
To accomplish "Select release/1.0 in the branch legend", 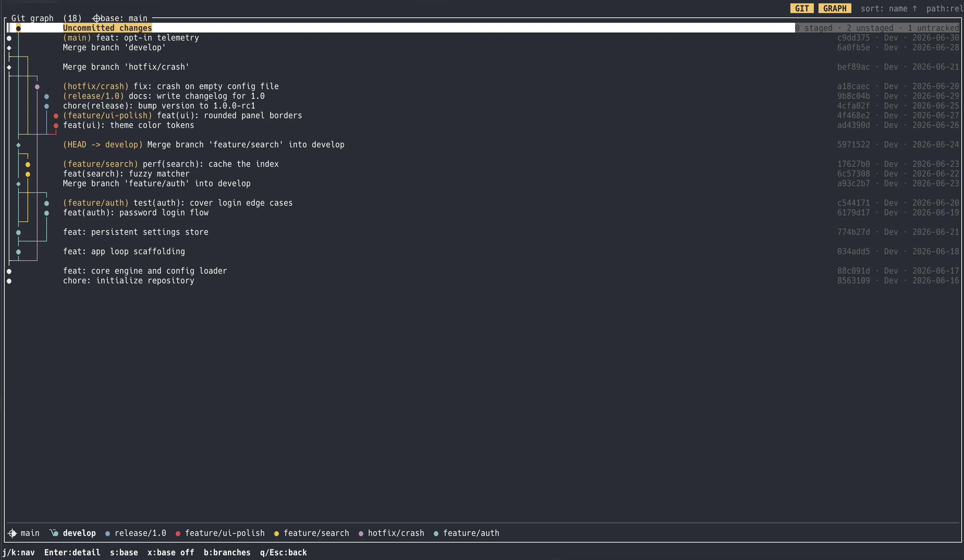I will [x=136, y=533].
